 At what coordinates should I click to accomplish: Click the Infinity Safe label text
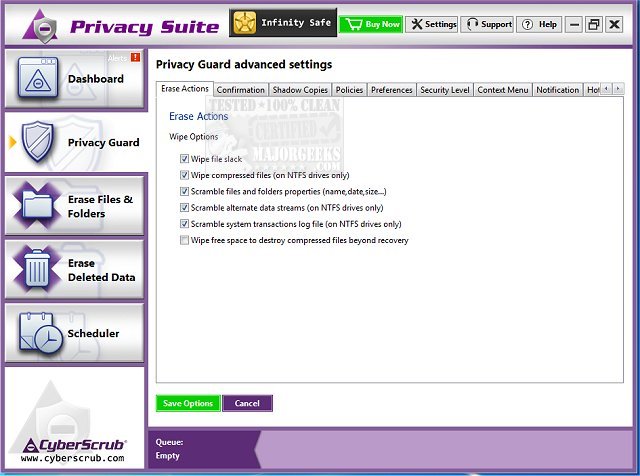[296, 22]
